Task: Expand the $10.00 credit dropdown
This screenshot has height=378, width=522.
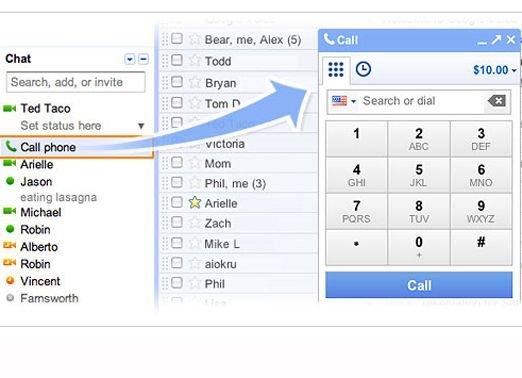Action: pos(495,70)
